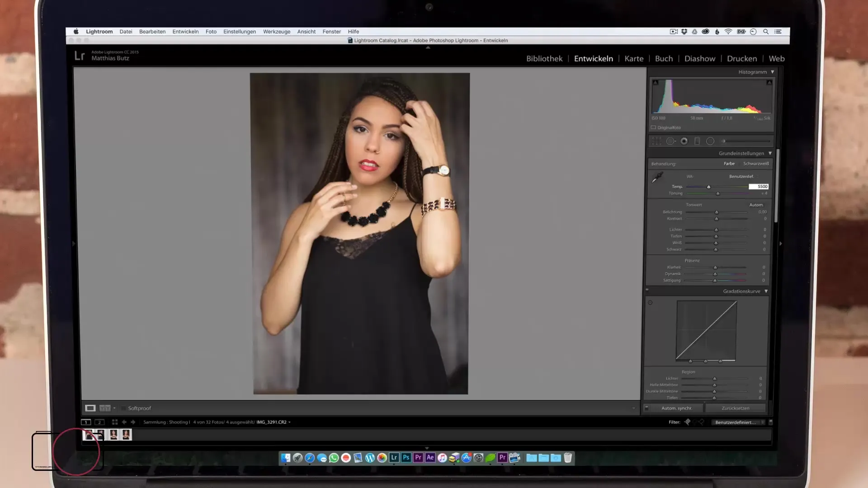Select Schwarzweiß treatment

pyautogui.click(x=756, y=164)
